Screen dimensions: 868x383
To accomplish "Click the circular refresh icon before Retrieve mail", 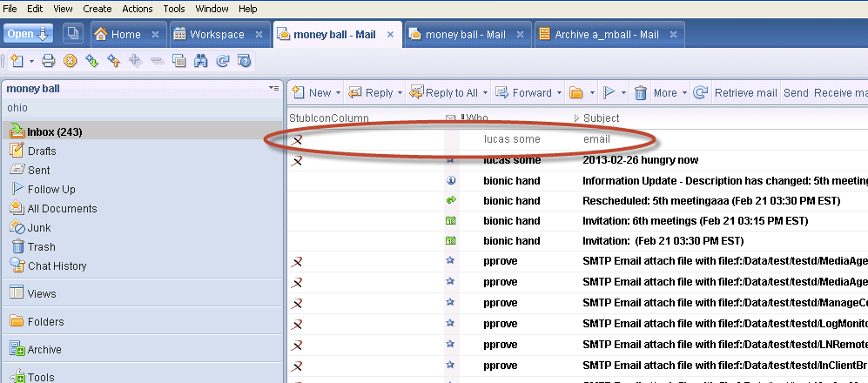I will (701, 92).
